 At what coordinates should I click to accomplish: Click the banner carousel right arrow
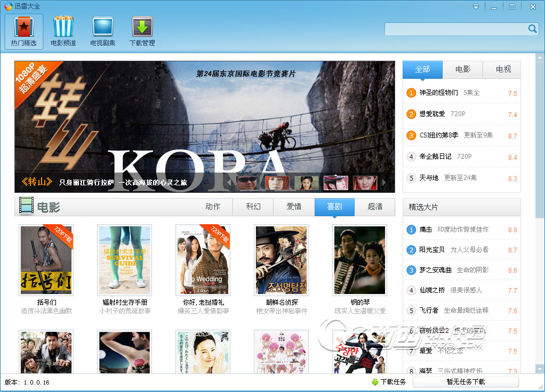[383, 183]
